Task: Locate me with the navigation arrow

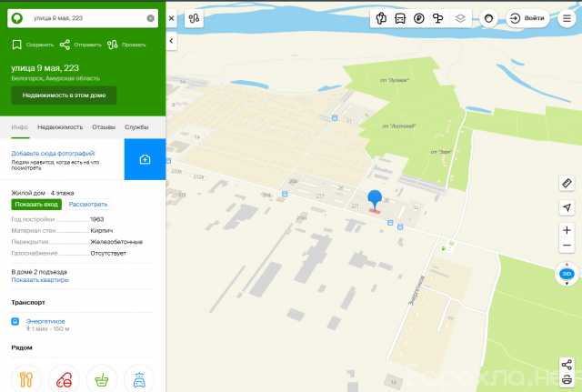Action: (567, 207)
